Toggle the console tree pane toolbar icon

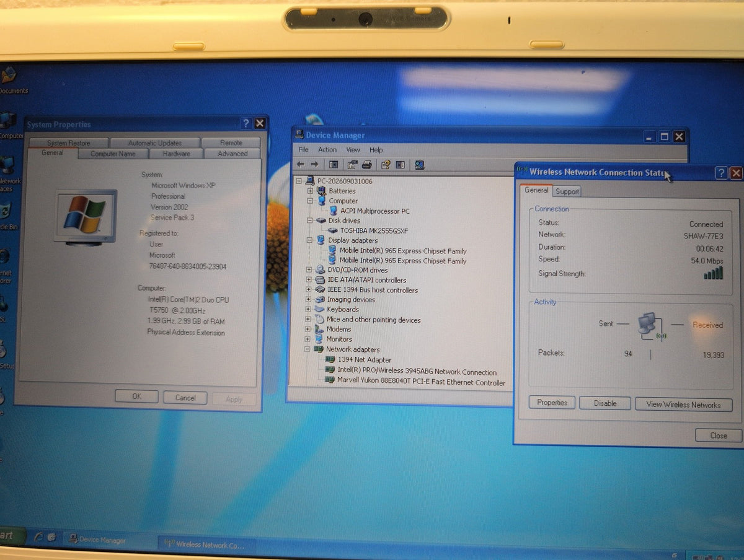334,165
